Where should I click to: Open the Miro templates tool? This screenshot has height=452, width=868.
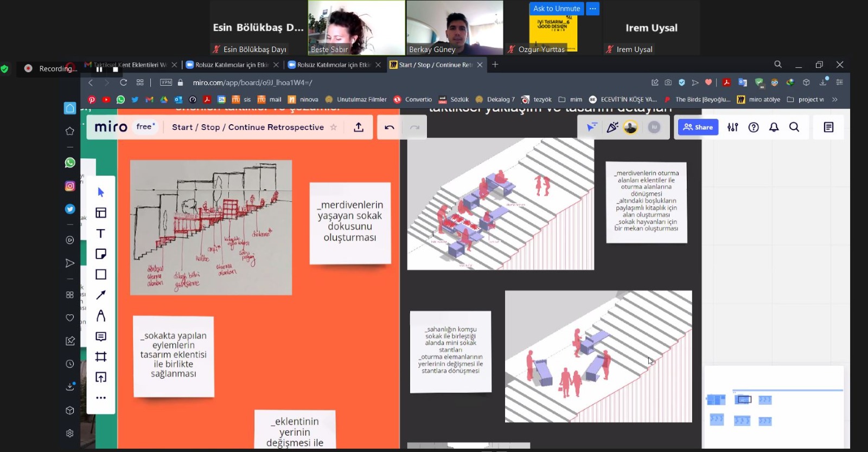(x=101, y=213)
